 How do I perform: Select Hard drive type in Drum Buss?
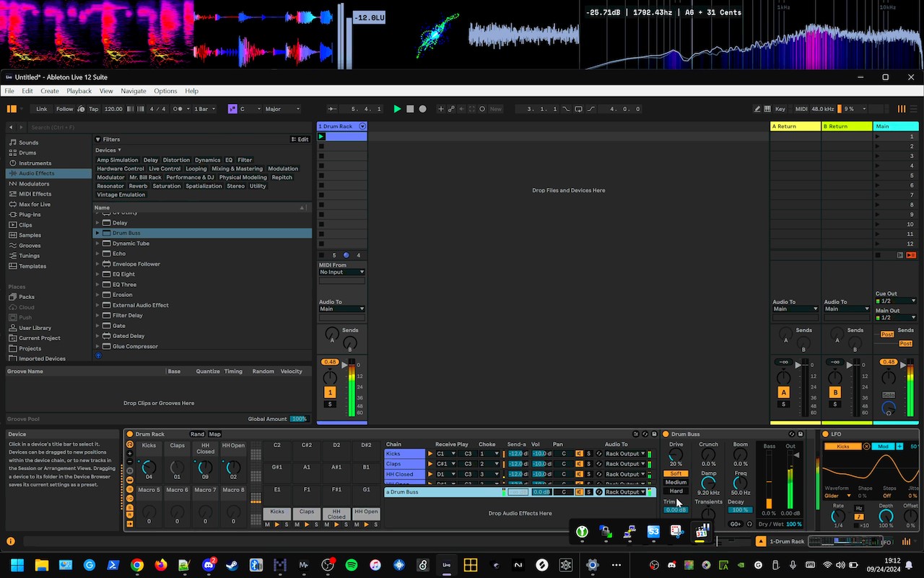click(676, 491)
